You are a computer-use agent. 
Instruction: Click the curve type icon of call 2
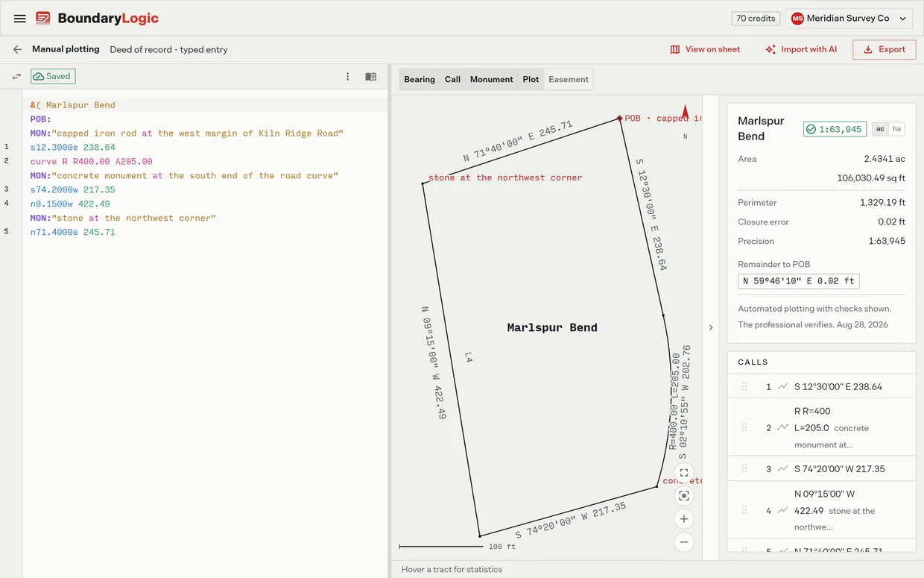coord(782,427)
